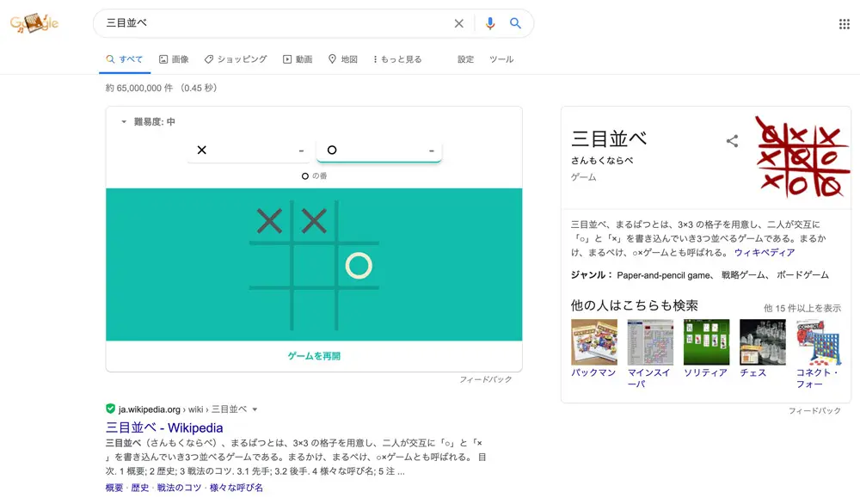Switch to the 地図 tab
Screen dimensions: 860x504
[343, 59]
